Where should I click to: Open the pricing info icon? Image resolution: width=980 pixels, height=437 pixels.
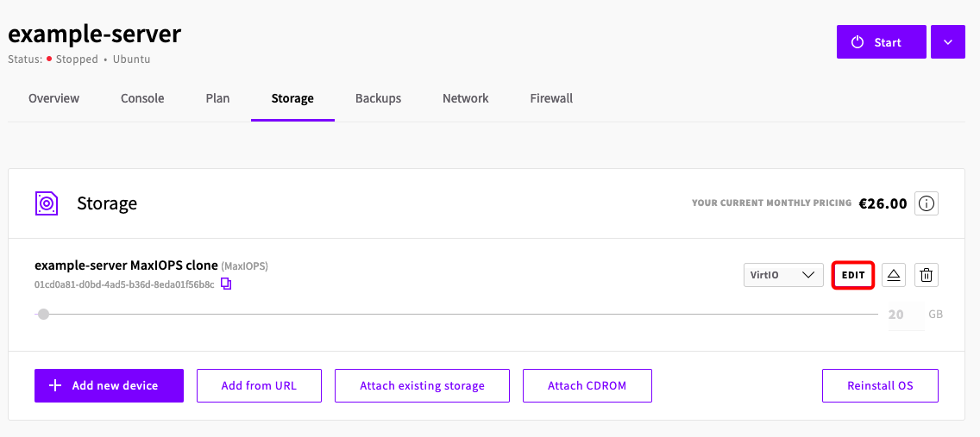pos(927,203)
